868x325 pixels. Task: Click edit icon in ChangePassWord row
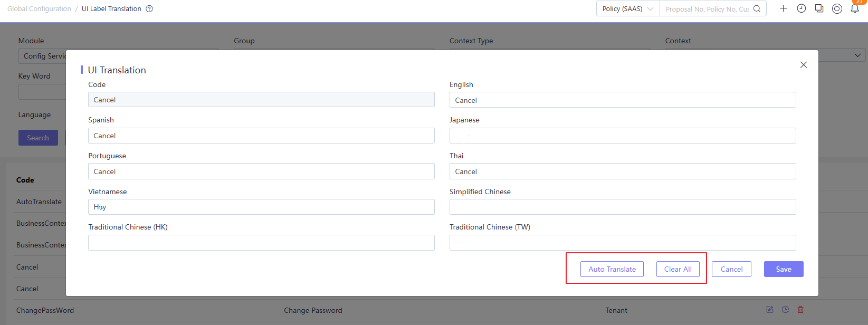click(x=770, y=310)
